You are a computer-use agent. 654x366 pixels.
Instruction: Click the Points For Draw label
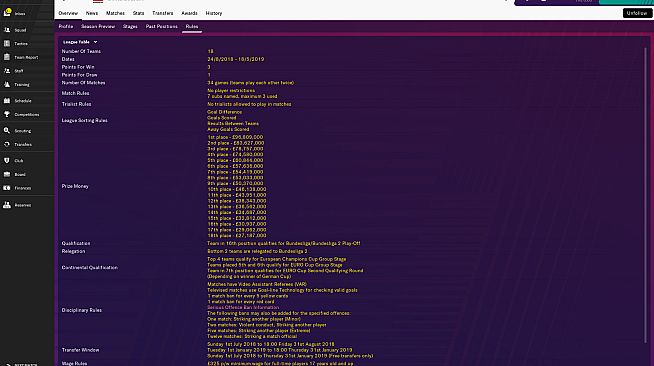(x=80, y=75)
